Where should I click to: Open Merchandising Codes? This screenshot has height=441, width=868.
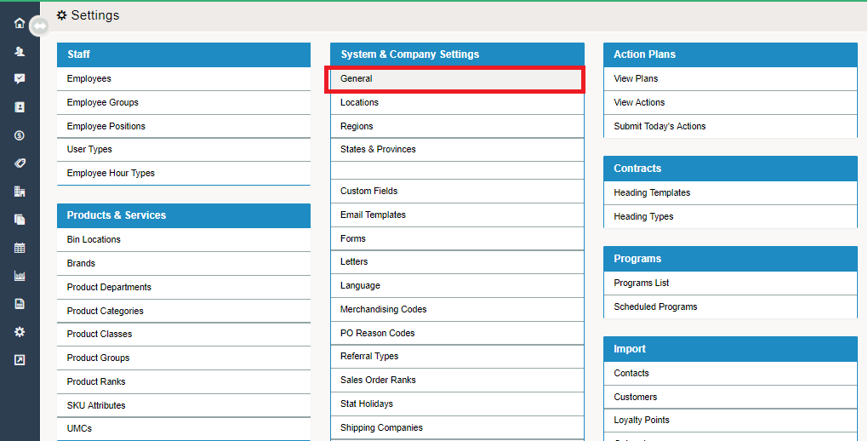click(457, 310)
